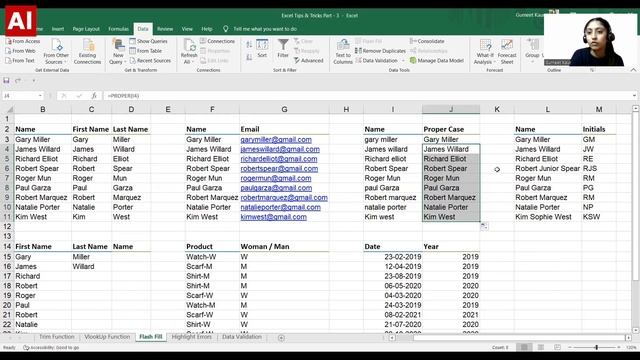Open workbook Connections
This screenshot has width=640, height=360.
[218, 41]
